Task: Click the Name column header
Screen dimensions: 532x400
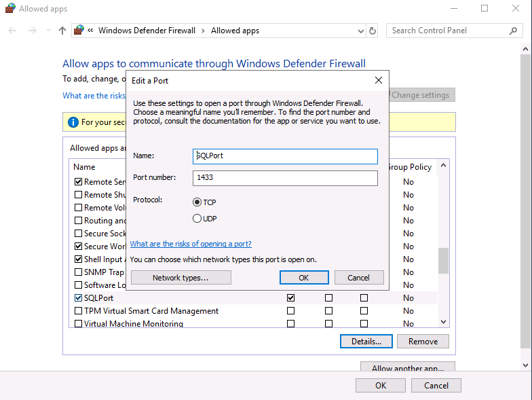Action: [x=84, y=167]
